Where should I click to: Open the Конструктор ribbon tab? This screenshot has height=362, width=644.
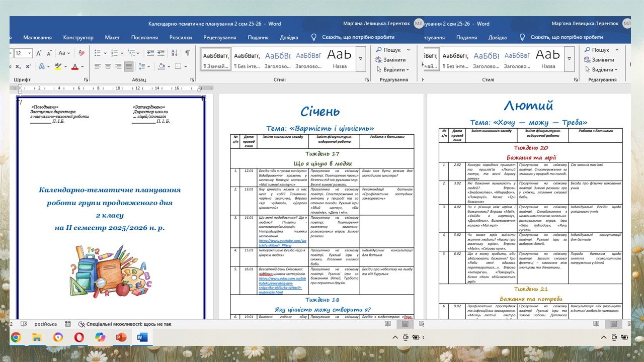(x=78, y=37)
